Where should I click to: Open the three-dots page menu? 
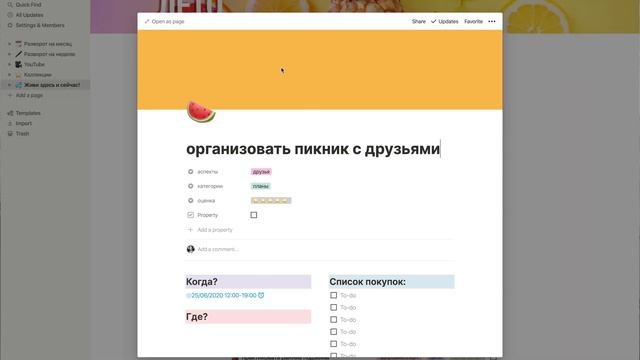click(492, 21)
